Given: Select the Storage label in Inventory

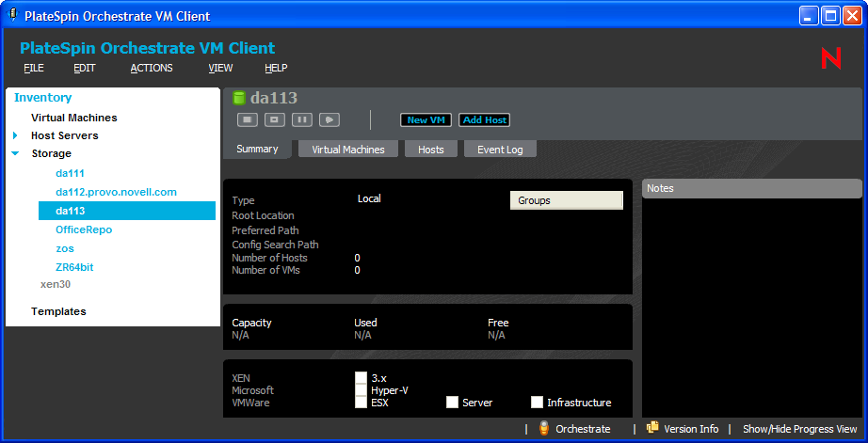Looking at the screenshot, I should (x=52, y=153).
